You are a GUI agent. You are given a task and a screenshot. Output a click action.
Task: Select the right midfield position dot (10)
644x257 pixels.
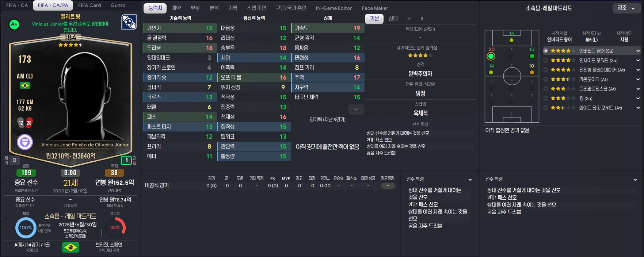[532, 72]
